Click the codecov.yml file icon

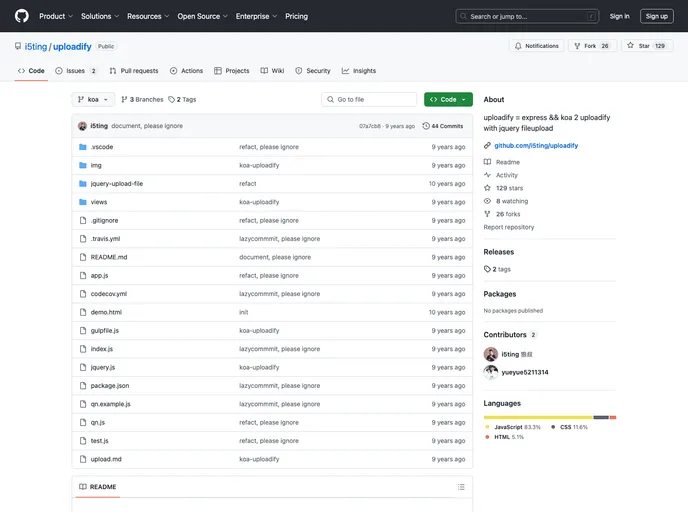82,294
